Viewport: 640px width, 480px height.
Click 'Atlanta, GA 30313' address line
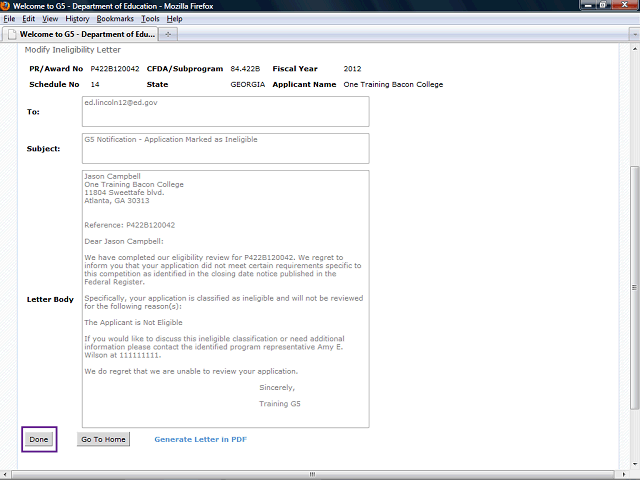pyautogui.click(x=117, y=200)
